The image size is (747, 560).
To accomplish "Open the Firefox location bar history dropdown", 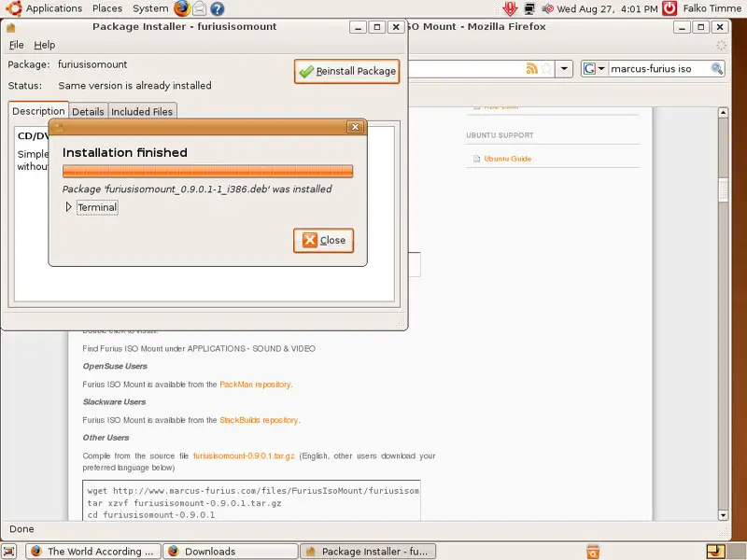I will click(564, 68).
